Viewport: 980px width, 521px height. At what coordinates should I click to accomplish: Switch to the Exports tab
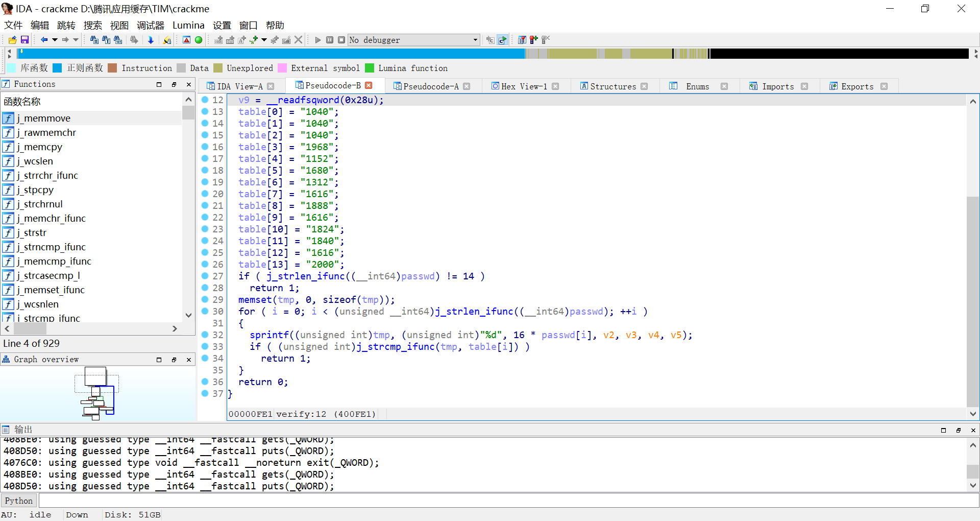click(x=857, y=86)
